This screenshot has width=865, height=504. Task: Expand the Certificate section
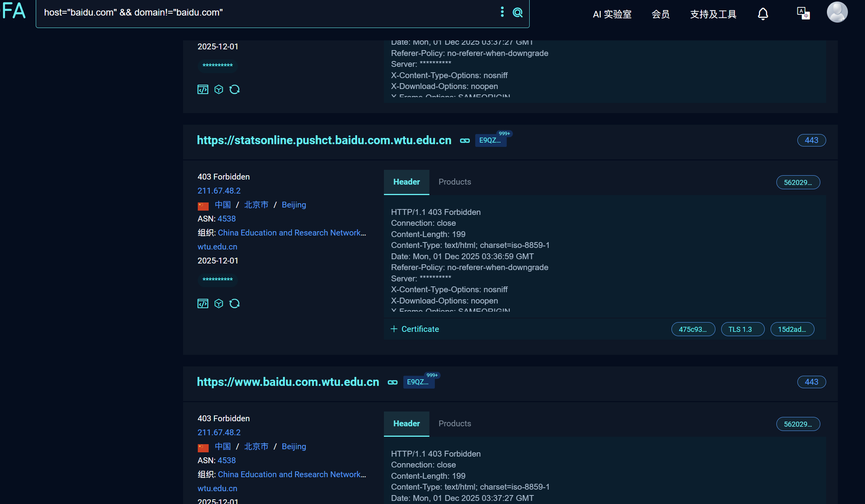(415, 329)
